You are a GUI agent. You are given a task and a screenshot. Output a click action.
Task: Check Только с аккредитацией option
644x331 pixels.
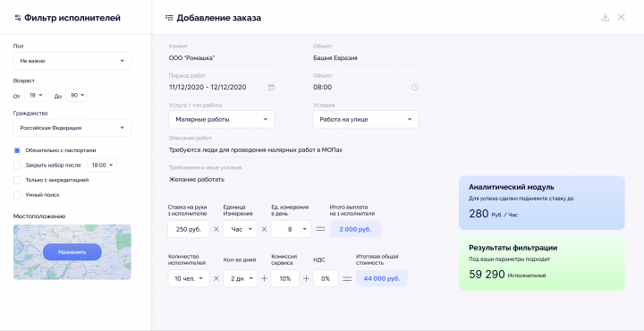17,181
